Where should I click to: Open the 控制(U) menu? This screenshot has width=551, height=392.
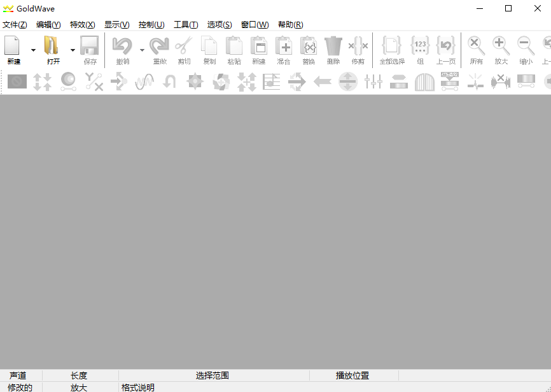pos(151,25)
